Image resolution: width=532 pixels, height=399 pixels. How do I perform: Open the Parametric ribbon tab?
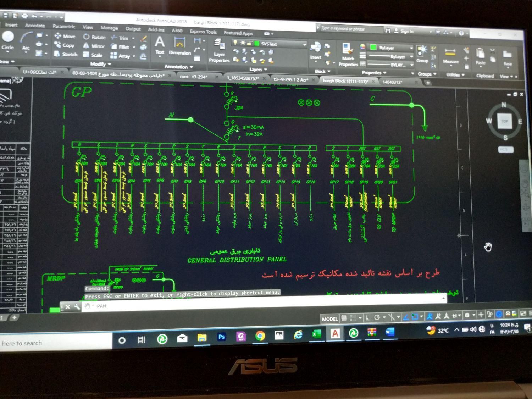click(64, 26)
